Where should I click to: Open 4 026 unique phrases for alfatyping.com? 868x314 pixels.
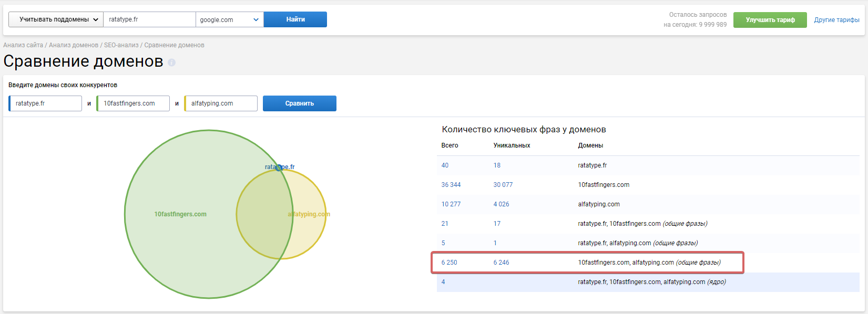[x=501, y=204]
